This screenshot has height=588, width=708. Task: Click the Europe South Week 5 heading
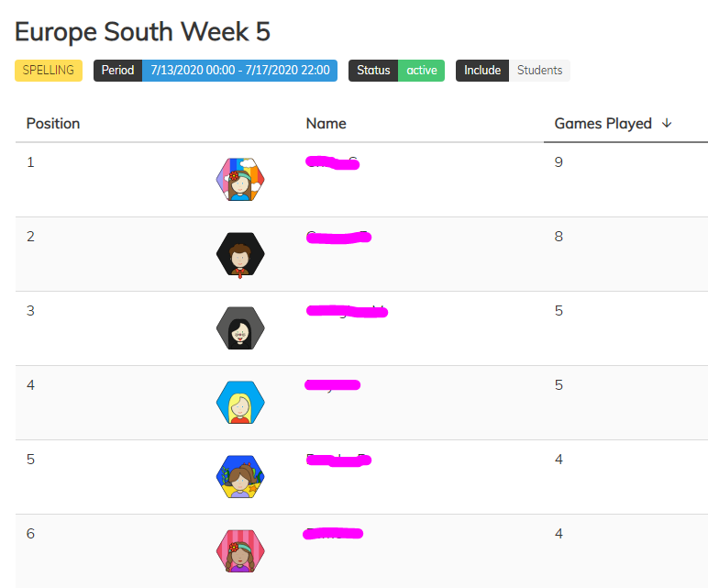tap(142, 31)
